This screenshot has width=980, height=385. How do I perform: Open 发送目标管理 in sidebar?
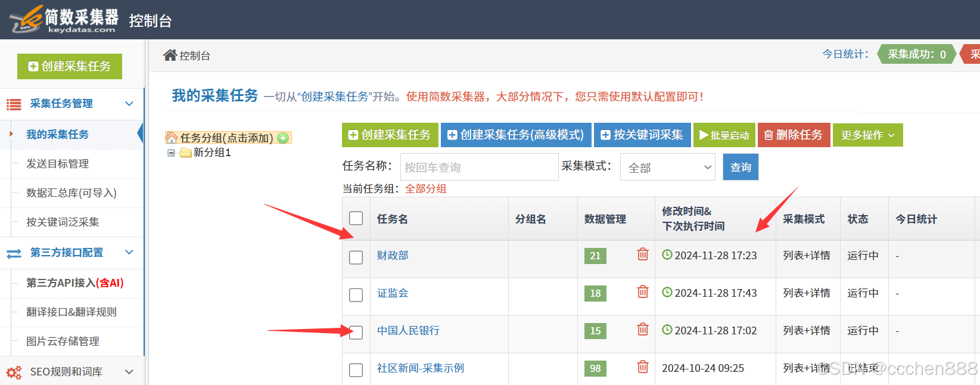click(x=57, y=164)
